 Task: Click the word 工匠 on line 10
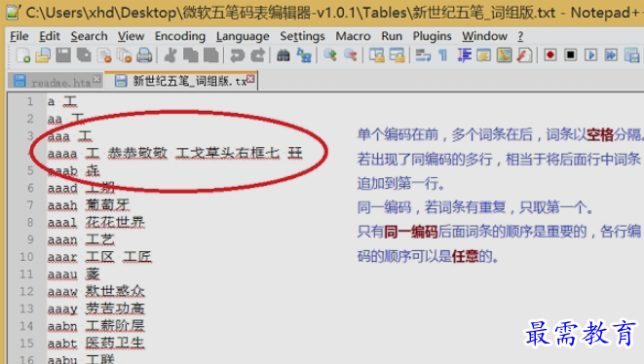tap(137, 257)
